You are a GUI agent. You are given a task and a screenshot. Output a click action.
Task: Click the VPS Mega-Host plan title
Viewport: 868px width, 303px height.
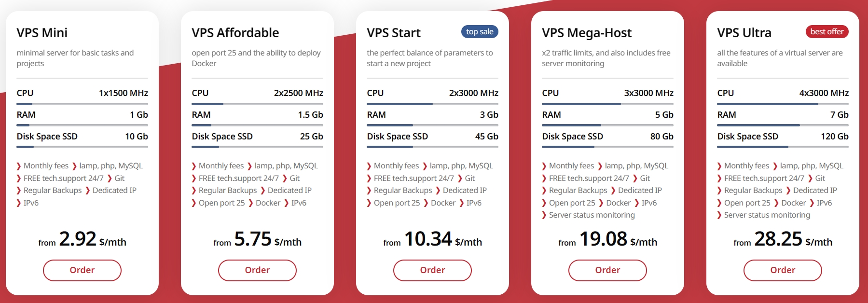point(587,33)
